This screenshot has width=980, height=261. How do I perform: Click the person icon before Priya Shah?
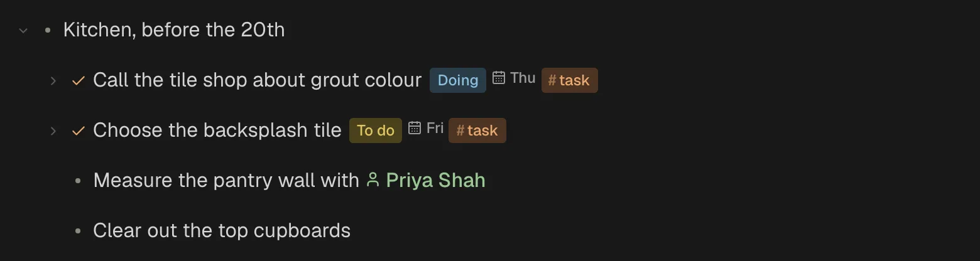373,180
